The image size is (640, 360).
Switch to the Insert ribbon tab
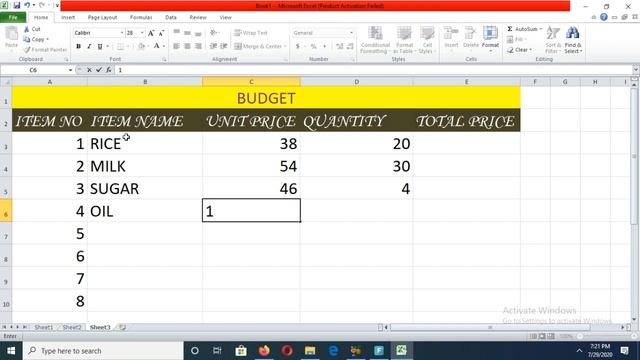click(x=68, y=17)
